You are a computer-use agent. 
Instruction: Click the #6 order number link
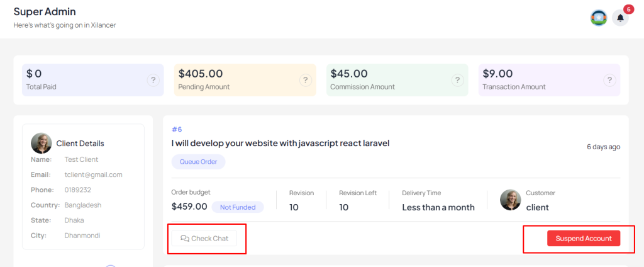coord(177,130)
